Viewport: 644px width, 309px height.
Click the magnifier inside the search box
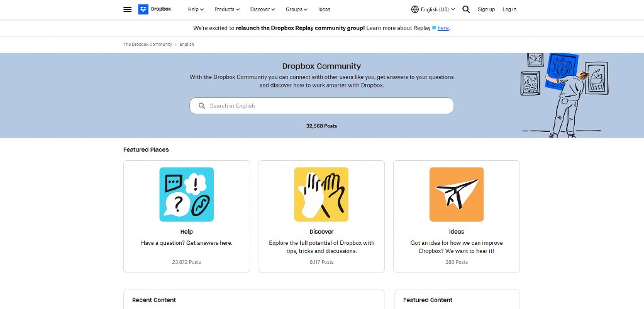(202, 106)
